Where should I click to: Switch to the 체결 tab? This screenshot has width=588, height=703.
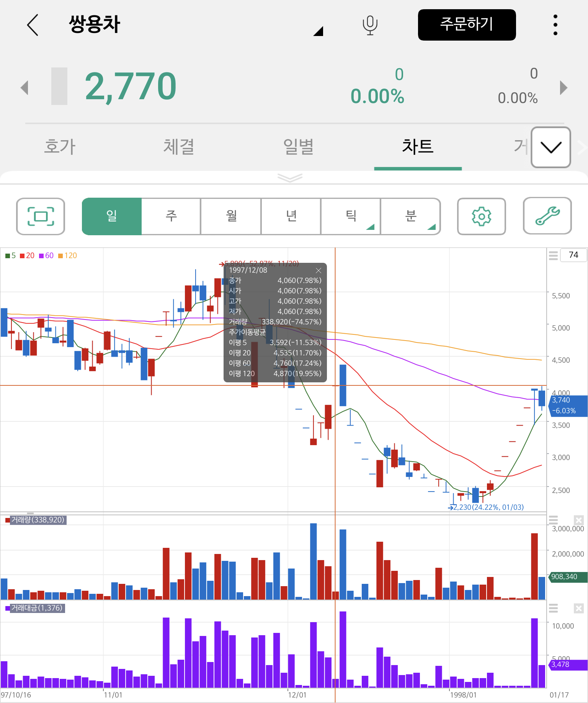(x=179, y=147)
